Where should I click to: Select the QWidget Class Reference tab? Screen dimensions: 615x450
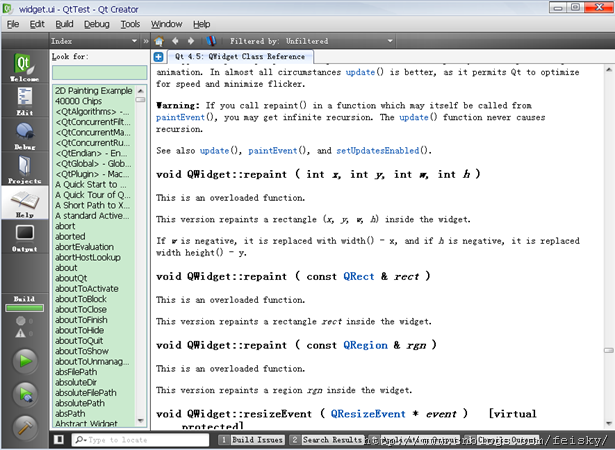(240, 56)
